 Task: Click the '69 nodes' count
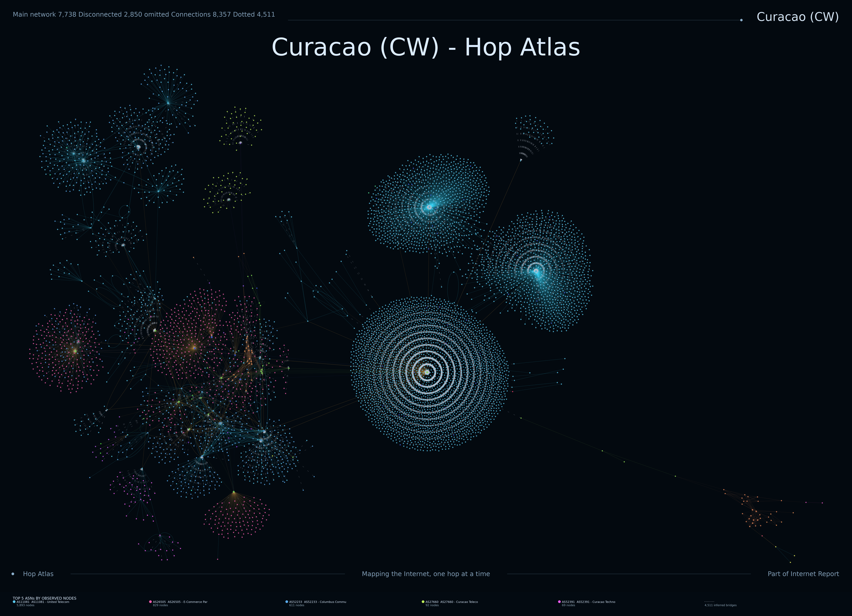[568, 605]
